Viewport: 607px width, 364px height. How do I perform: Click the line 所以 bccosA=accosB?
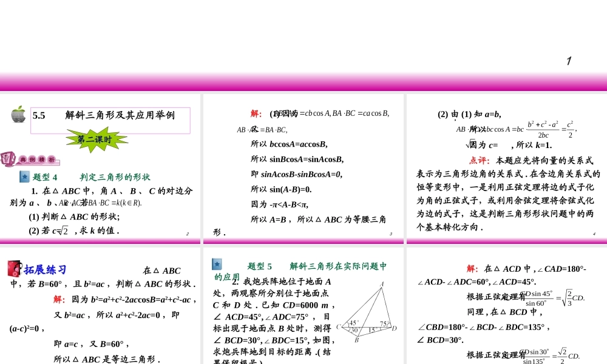(289, 144)
